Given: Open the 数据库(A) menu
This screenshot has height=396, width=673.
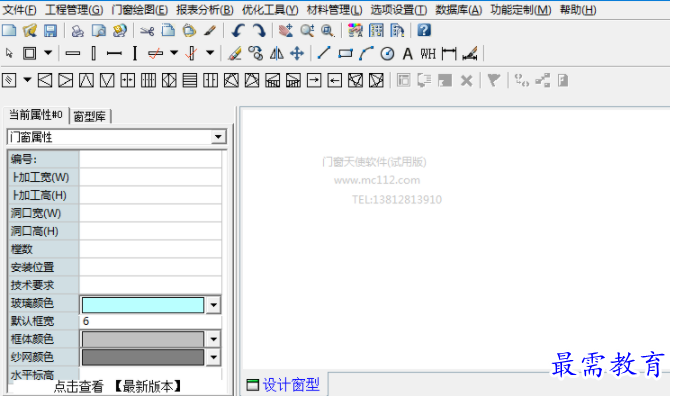Looking at the screenshot, I should click(459, 9).
